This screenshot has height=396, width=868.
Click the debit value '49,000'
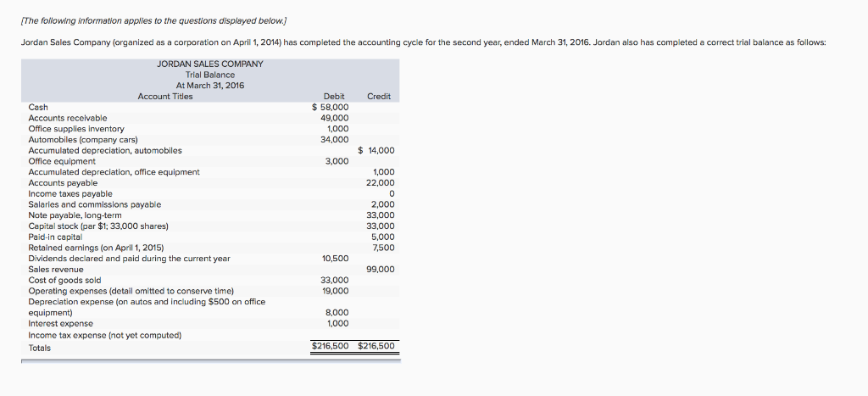click(x=335, y=118)
